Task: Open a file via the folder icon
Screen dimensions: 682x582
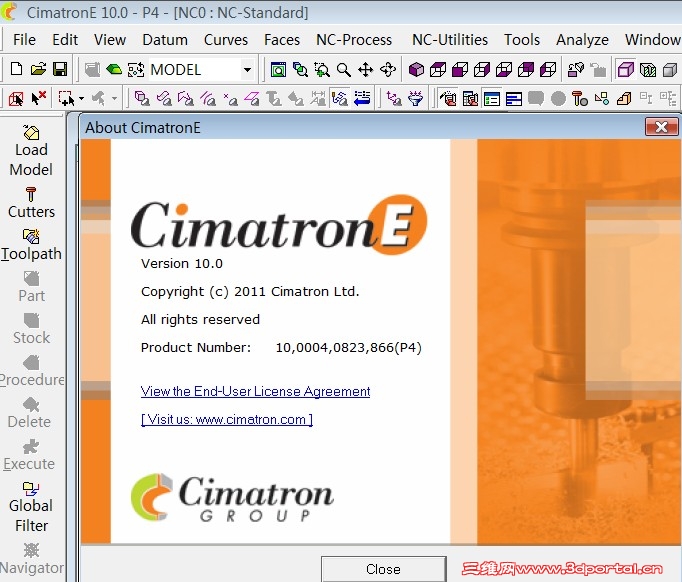Action: click(x=38, y=69)
